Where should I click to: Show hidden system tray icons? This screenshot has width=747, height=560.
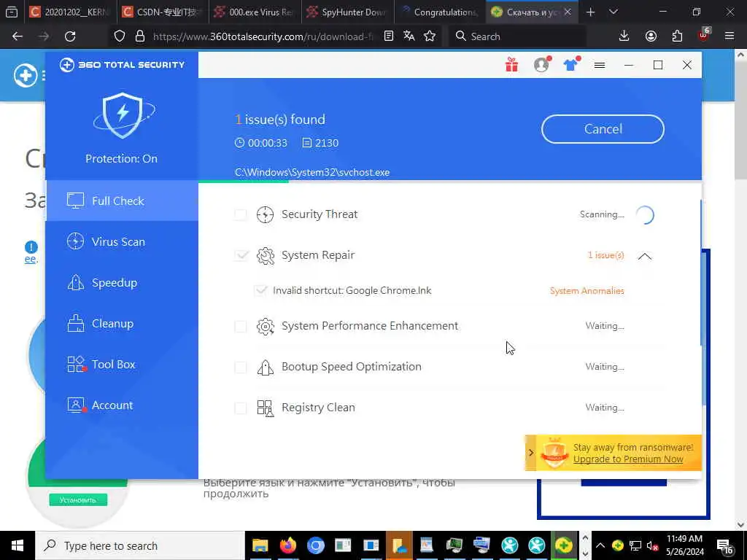coord(600,545)
